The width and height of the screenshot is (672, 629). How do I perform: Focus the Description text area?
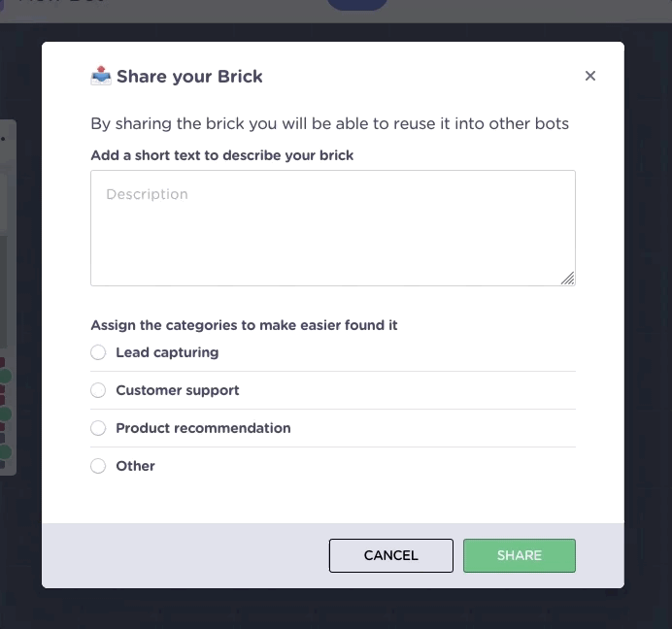pyautogui.click(x=333, y=228)
